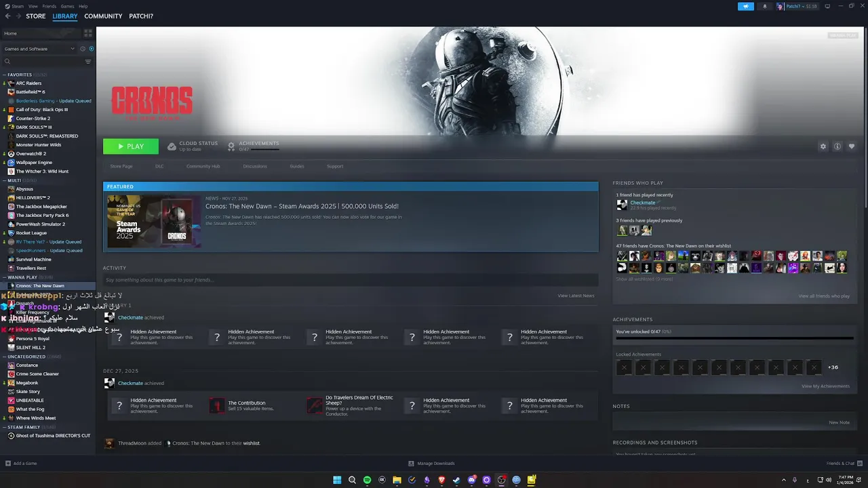Open the notifications bell
Image resolution: width=868 pixels, height=488 pixels.
pyautogui.click(x=765, y=6)
